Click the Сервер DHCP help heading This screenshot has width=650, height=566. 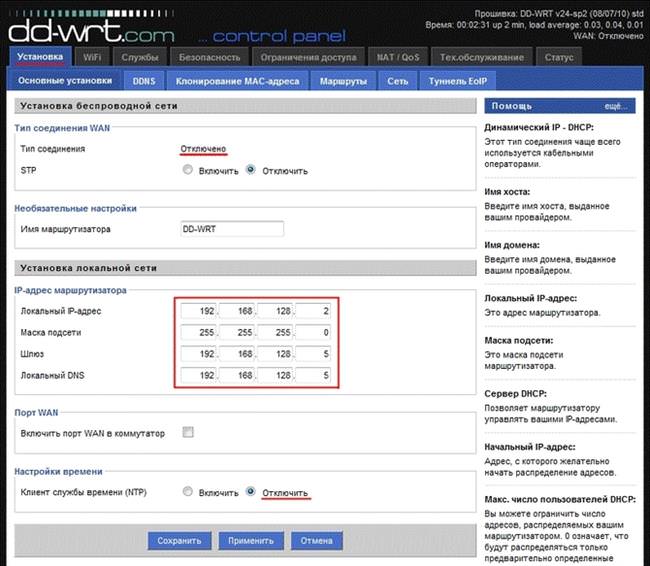click(x=515, y=393)
